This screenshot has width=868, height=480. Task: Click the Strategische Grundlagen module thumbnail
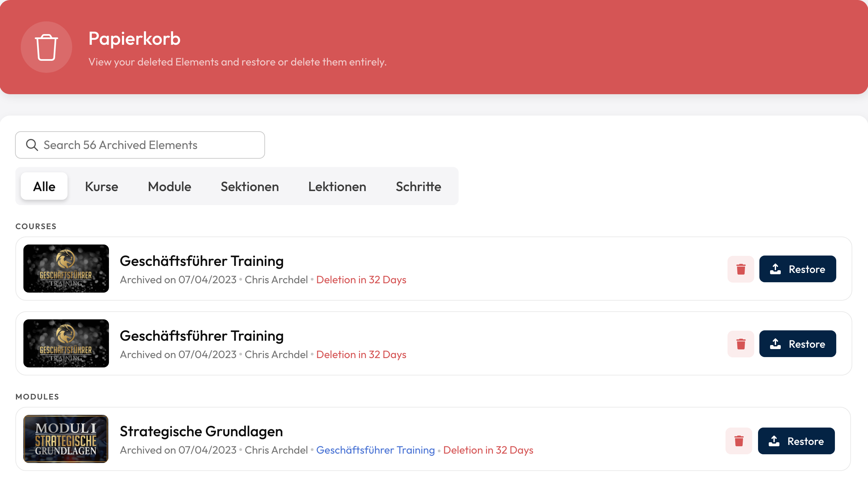click(x=66, y=439)
